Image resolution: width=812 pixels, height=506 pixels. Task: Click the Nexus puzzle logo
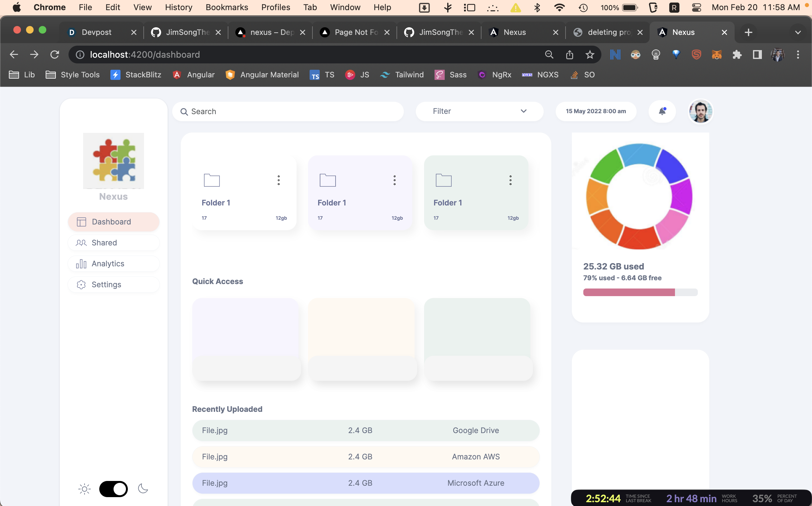click(114, 161)
